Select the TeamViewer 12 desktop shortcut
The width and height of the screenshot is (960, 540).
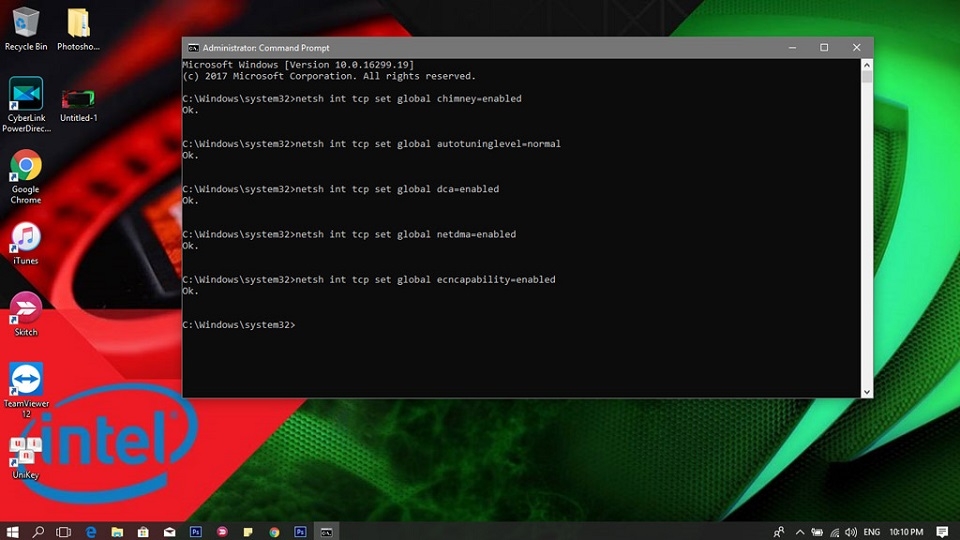pyautogui.click(x=26, y=390)
